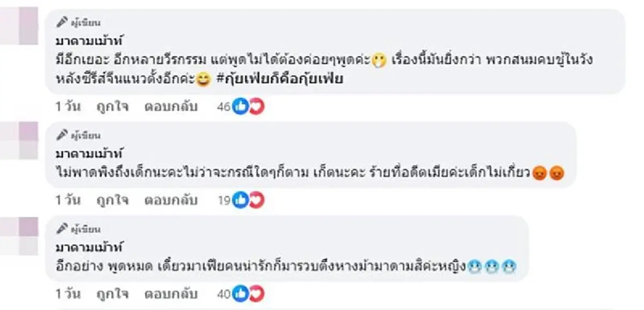Click the thumbs-up reaction icon showing 40

pyautogui.click(x=240, y=294)
